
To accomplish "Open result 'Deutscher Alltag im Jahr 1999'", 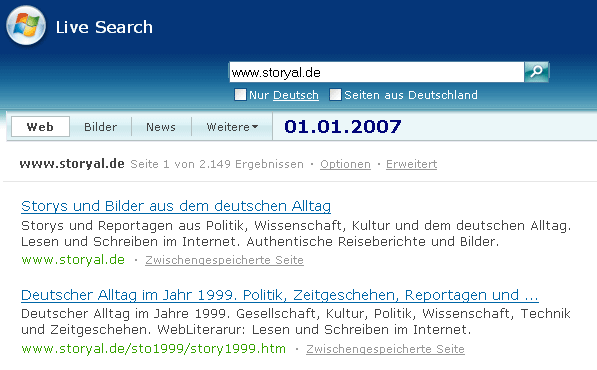I will click(x=280, y=295).
